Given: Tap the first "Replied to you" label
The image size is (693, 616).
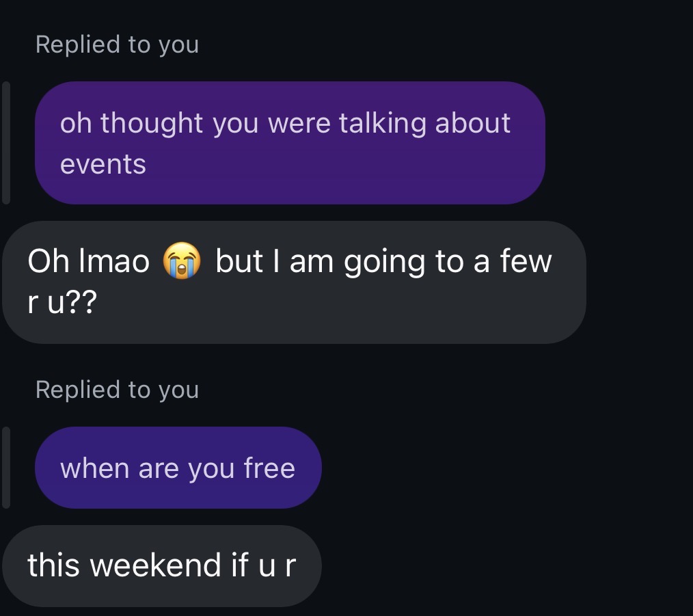Looking at the screenshot, I should (x=117, y=44).
